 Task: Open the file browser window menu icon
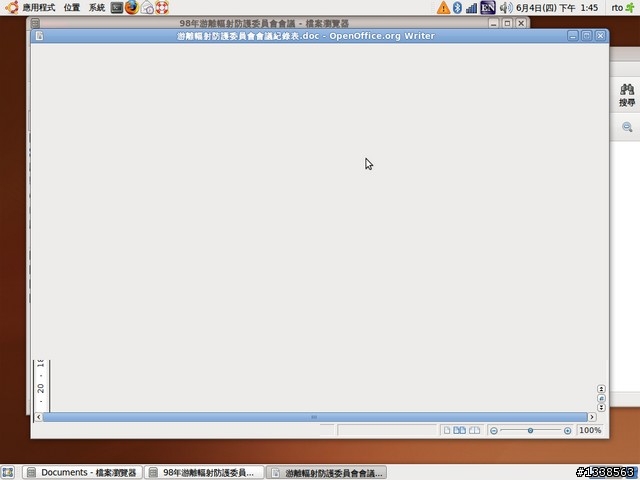click(36, 23)
